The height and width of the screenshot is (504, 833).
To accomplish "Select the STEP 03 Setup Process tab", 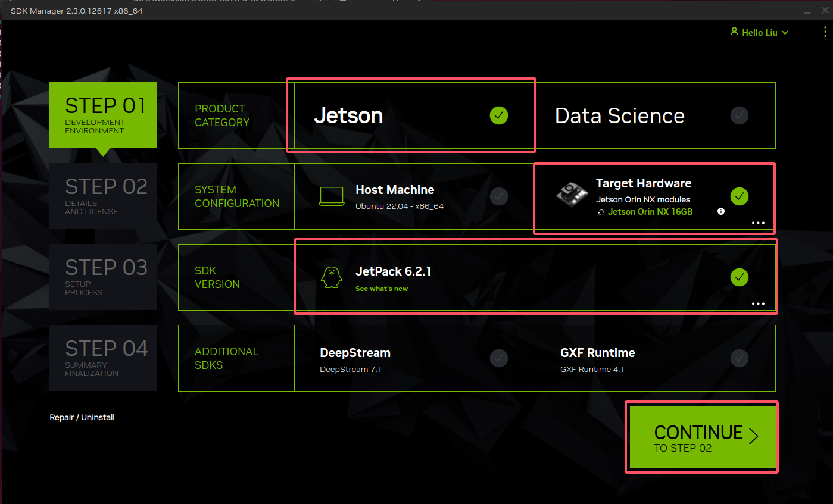I will [x=103, y=277].
